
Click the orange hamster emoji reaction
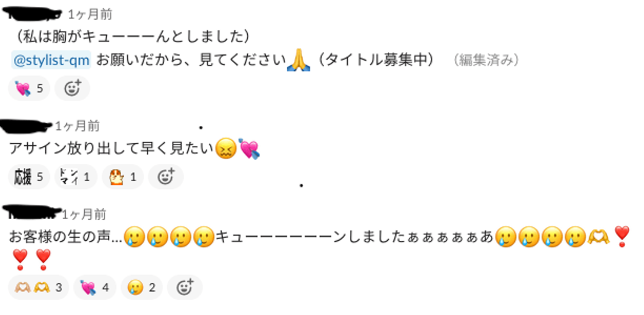coord(123,177)
